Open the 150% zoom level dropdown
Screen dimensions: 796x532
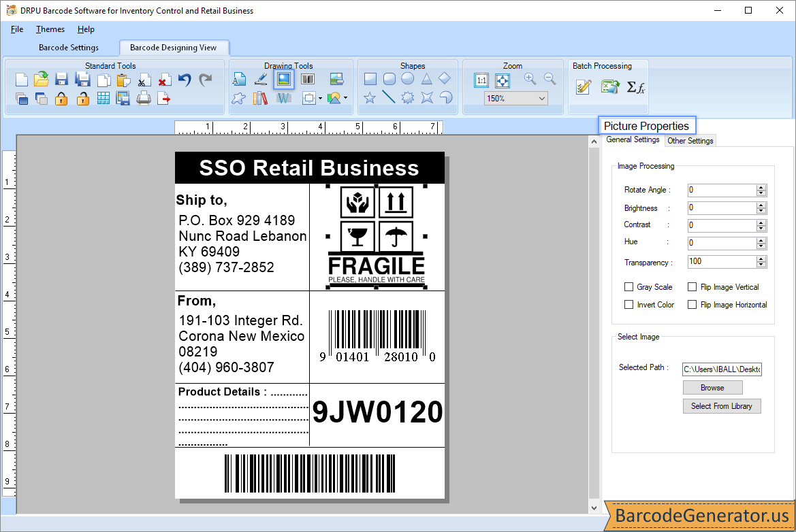[x=541, y=99]
